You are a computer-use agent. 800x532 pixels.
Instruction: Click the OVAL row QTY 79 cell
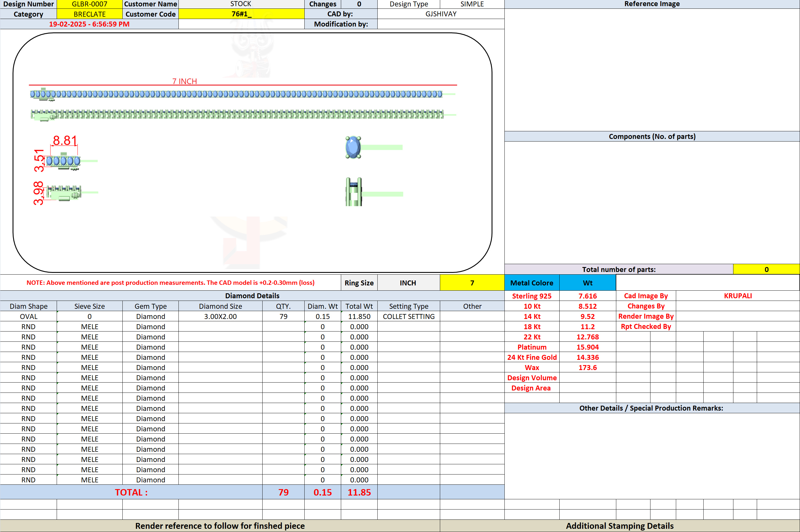coord(283,316)
